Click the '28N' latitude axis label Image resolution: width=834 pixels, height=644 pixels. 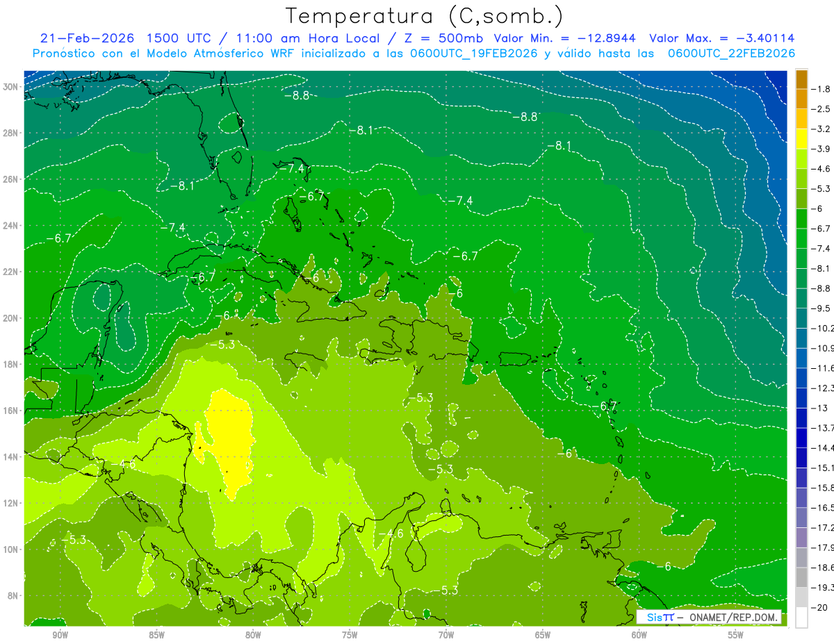click(x=11, y=133)
